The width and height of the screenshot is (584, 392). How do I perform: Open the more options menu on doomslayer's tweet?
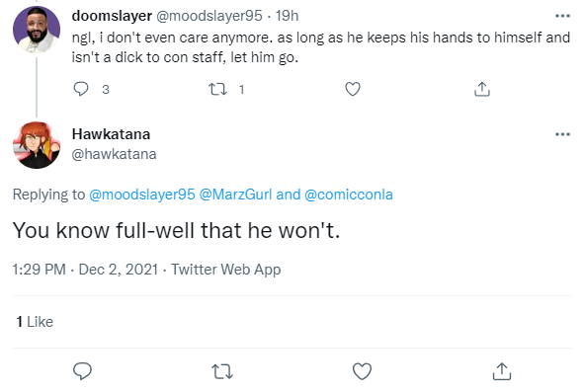pos(562,16)
